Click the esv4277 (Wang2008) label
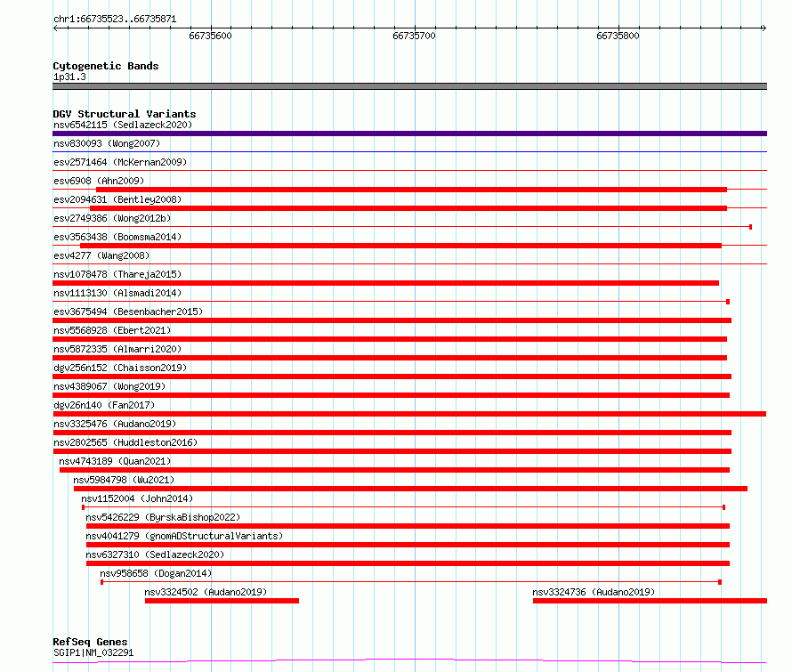Screen dimensions: 792x672 click(x=101, y=255)
